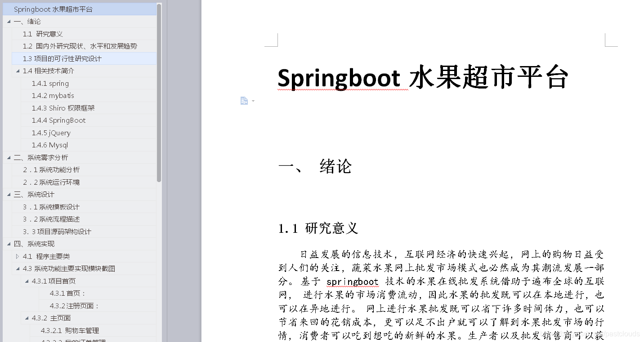Navigate to 1.4.1 spring
Screen dimensions: 644x342
[x=89, y=83]
